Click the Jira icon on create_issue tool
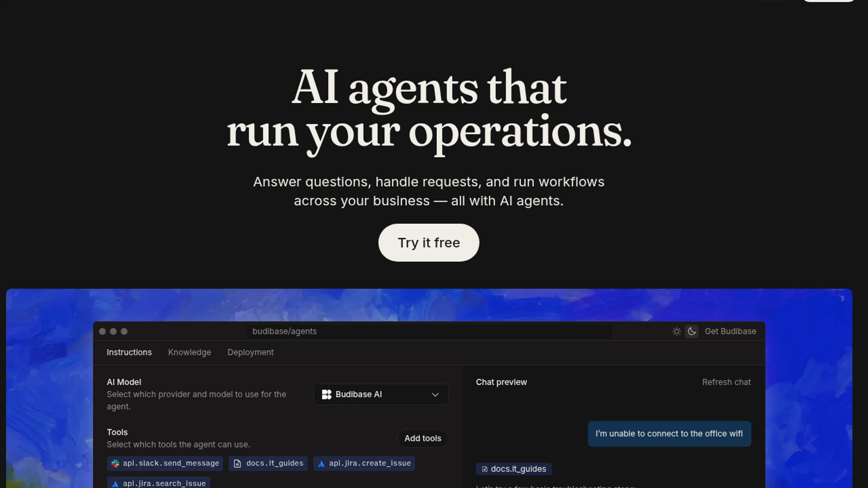Screen dimensions: 868x488 (x=321, y=464)
